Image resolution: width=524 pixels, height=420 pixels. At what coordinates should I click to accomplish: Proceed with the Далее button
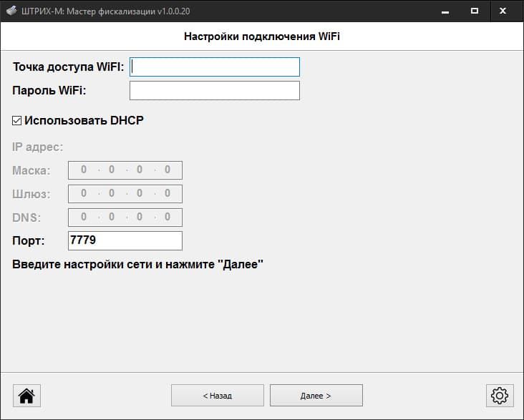(x=316, y=395)
